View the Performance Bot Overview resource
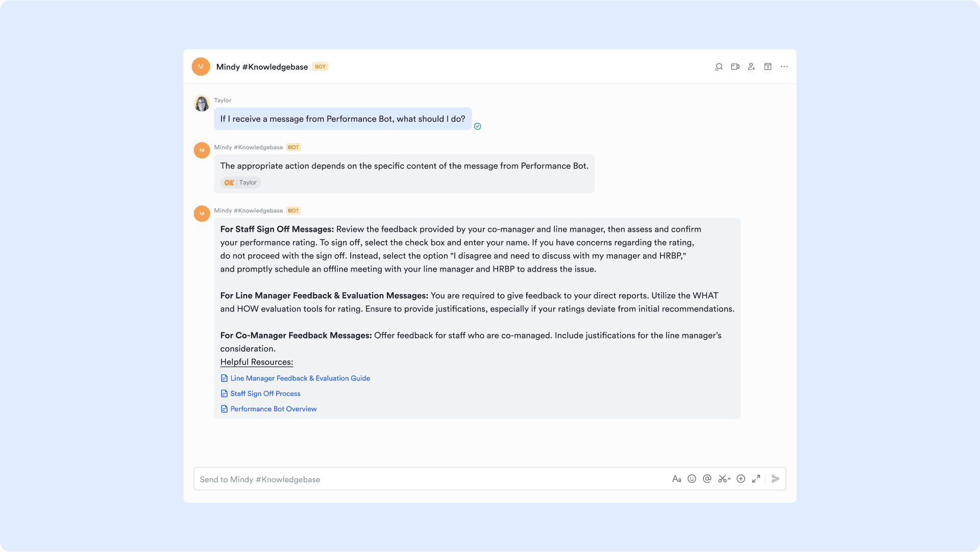 click(x=273, y=409)
